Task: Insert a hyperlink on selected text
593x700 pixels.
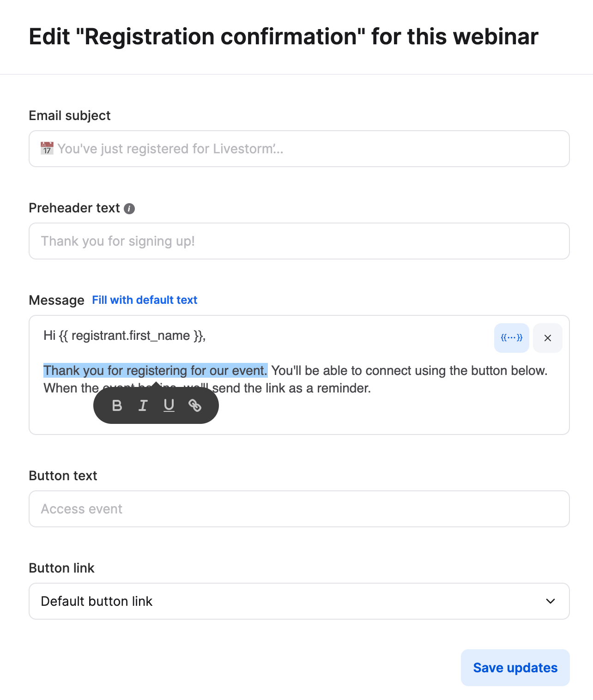Action: 195,405
